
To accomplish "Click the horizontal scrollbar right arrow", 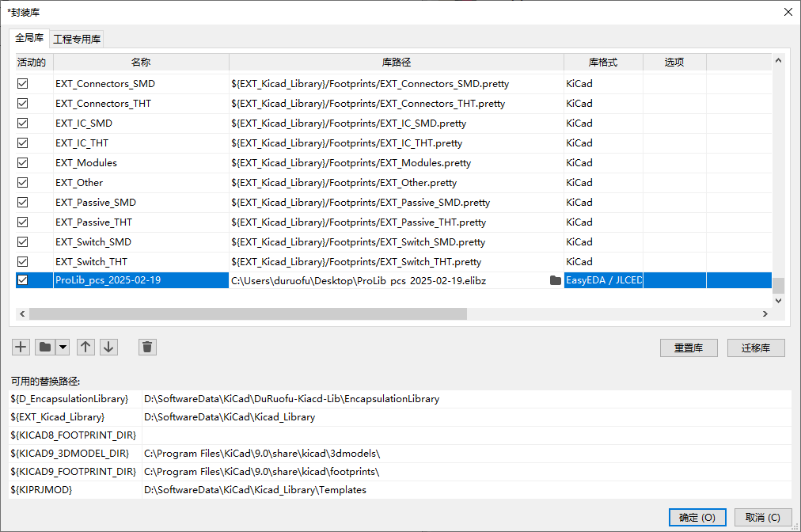I will pyautogui.click(x=765, y=313).
